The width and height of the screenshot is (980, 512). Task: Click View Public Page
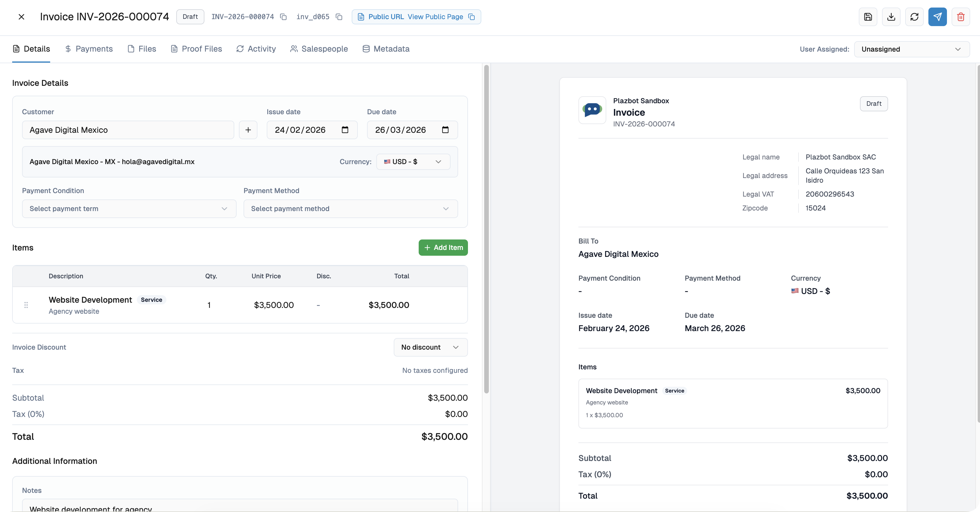[435, 17]
